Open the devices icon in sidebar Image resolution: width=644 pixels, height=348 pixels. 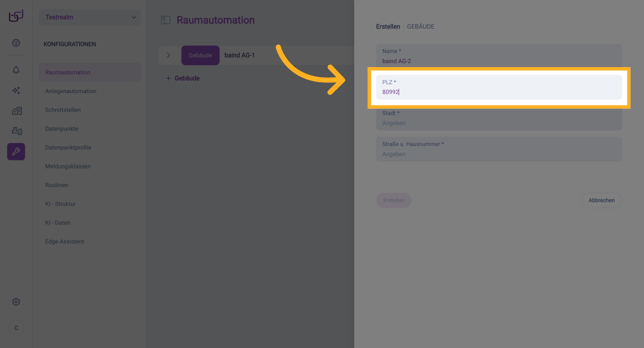click(17, 131)
